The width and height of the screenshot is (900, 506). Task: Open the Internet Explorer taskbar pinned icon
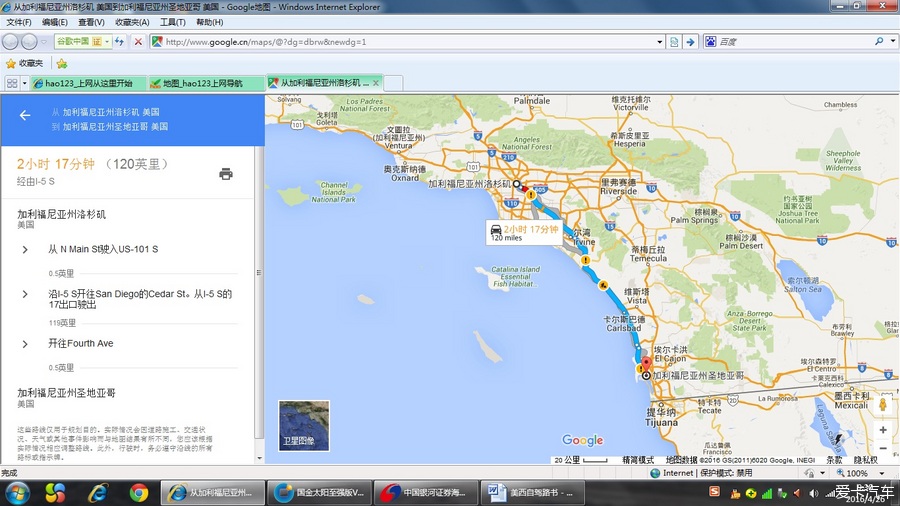click(98, 493)
